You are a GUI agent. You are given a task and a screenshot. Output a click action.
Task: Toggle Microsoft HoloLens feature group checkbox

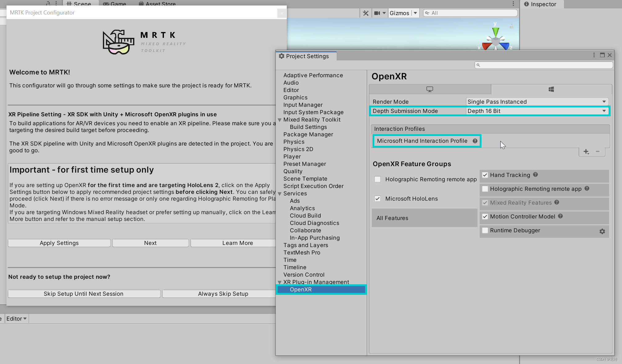point(377,199)
